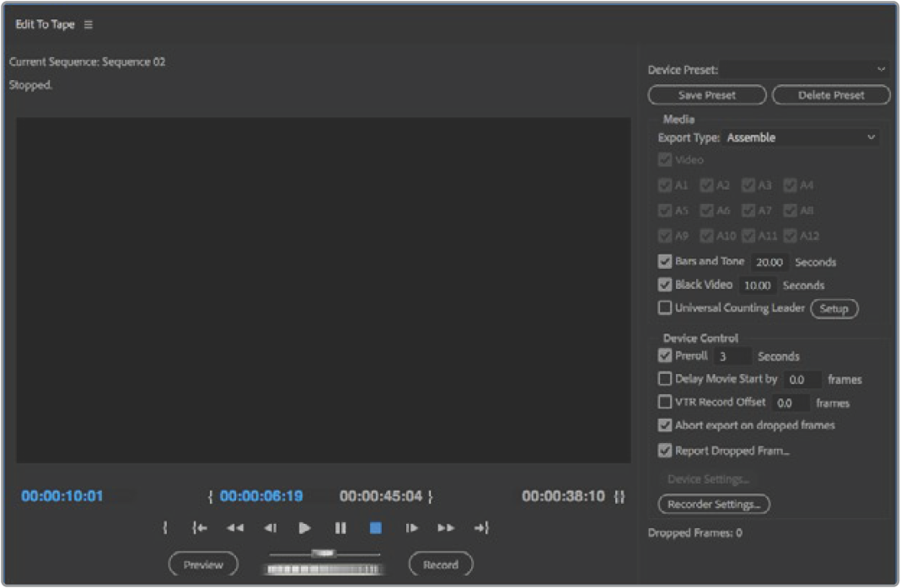Open Recorder Settings

(x=713, y=505)
